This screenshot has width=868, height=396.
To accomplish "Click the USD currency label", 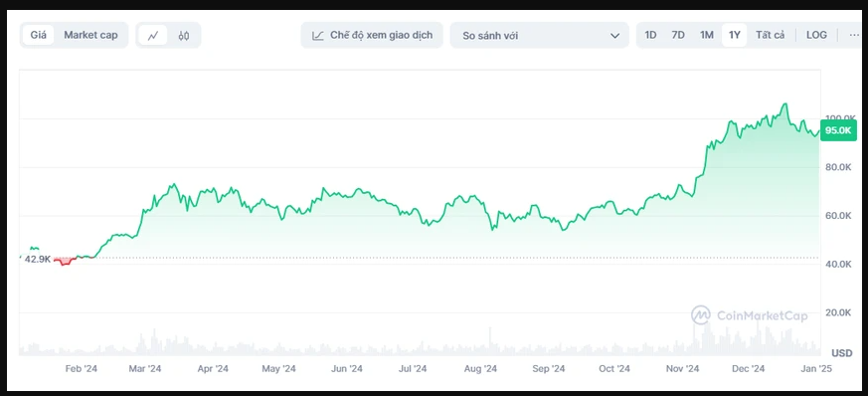I will pyautogui.click(x=841, y=353).
